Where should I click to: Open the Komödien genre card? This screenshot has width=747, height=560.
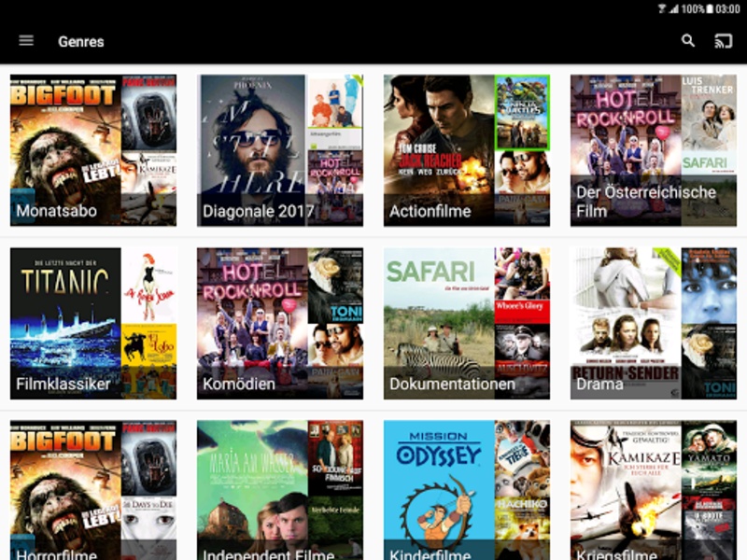[x=280, y=323]
